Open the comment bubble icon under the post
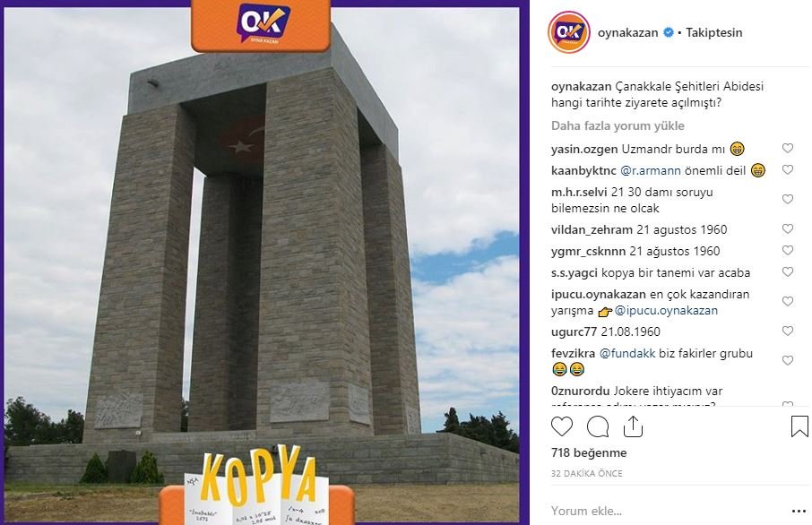The image size is (812, 525). coord(598,427)
